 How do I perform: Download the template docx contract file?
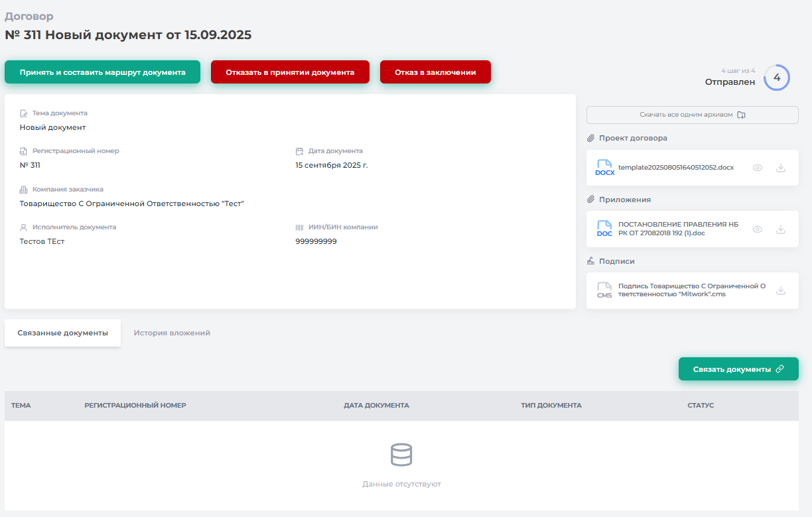(781, 168)
